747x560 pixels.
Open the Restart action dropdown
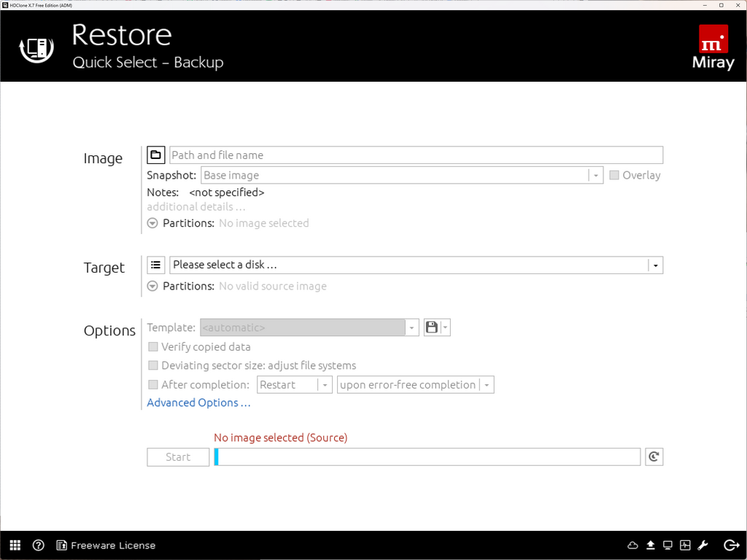295,384
